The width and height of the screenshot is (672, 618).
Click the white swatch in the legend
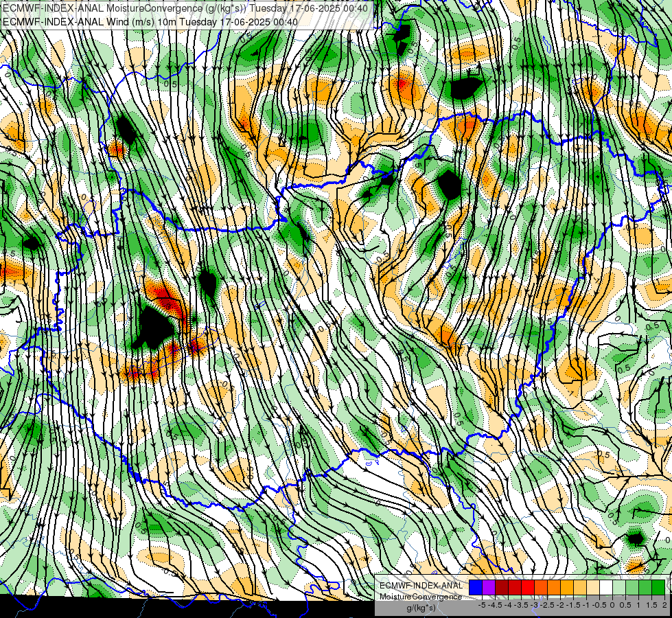(606, 588)
